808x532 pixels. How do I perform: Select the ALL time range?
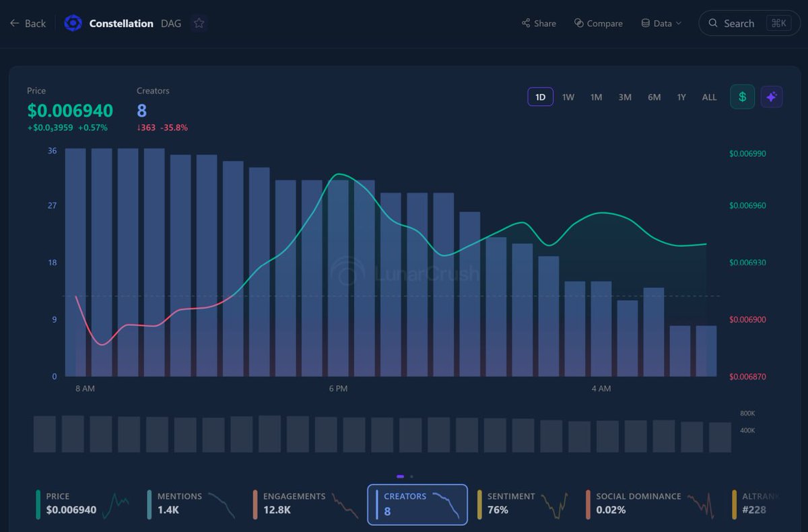coord(709,97)
